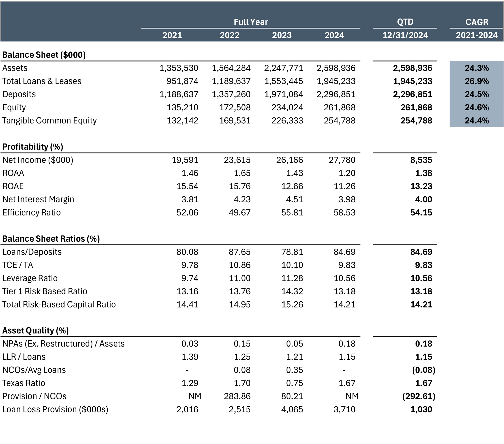Click the LLR / Loans label
The width and height of the screenshot is (504, 444).
[24, 357]
